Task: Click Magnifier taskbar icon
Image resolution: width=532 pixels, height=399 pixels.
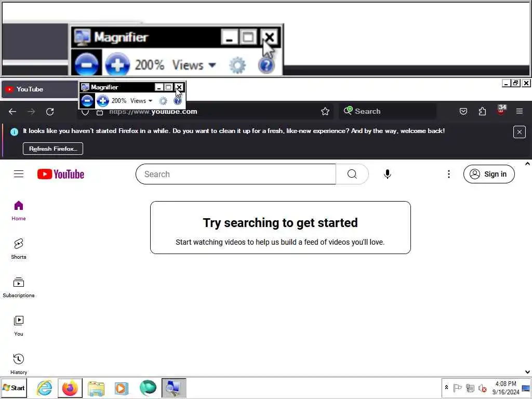Action: coord(174,388)
